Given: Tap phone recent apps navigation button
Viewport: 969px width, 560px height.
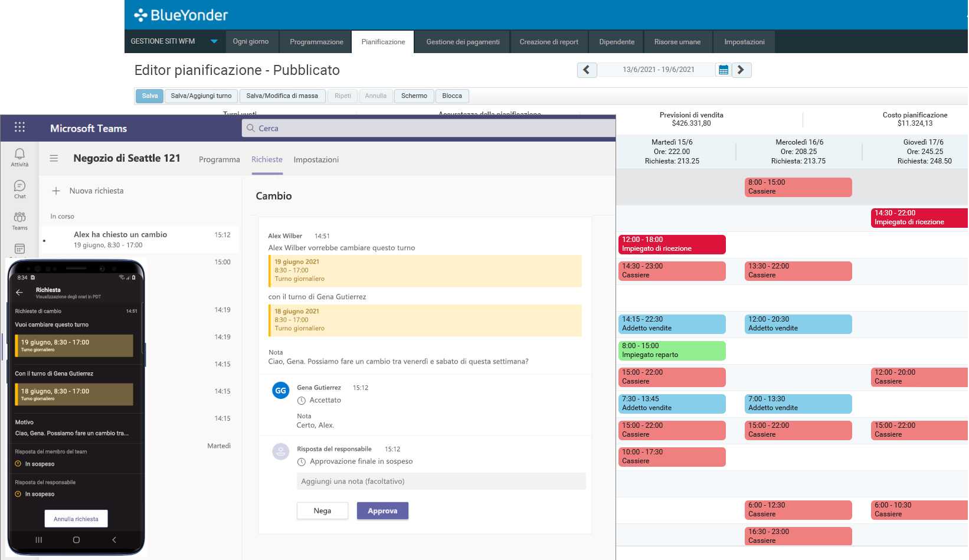Looking at the screenshot, I should [x=39, y=540].
